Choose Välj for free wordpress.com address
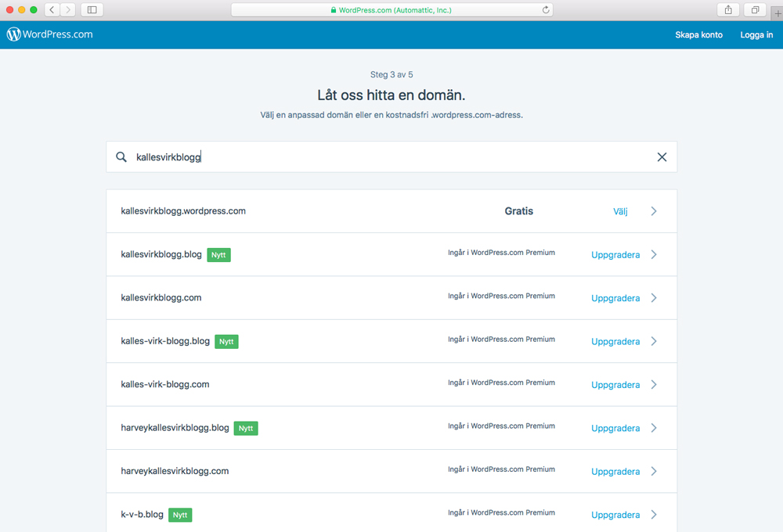The height and width of the screenshot is (532, 783). (x=620, y=211)
